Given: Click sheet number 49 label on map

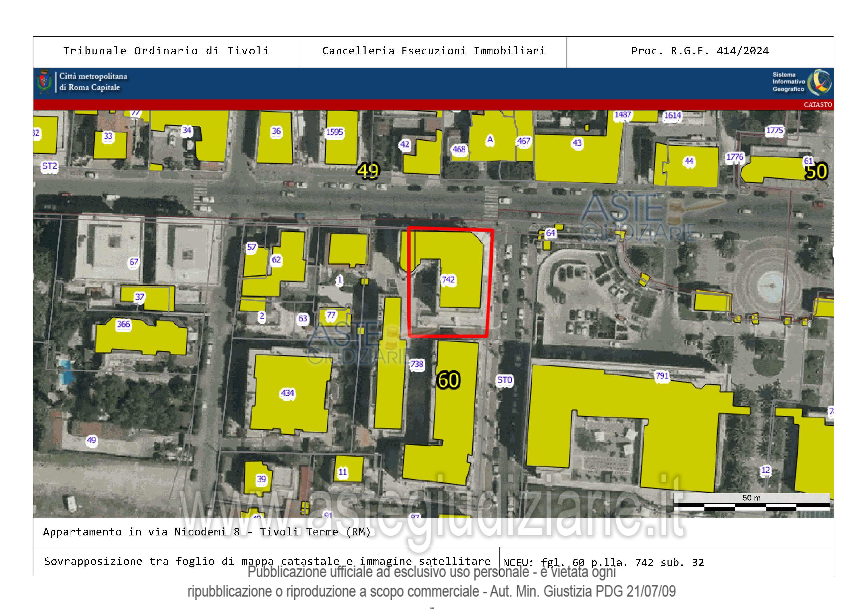Looking at the screenshot, I should (368, 171).
